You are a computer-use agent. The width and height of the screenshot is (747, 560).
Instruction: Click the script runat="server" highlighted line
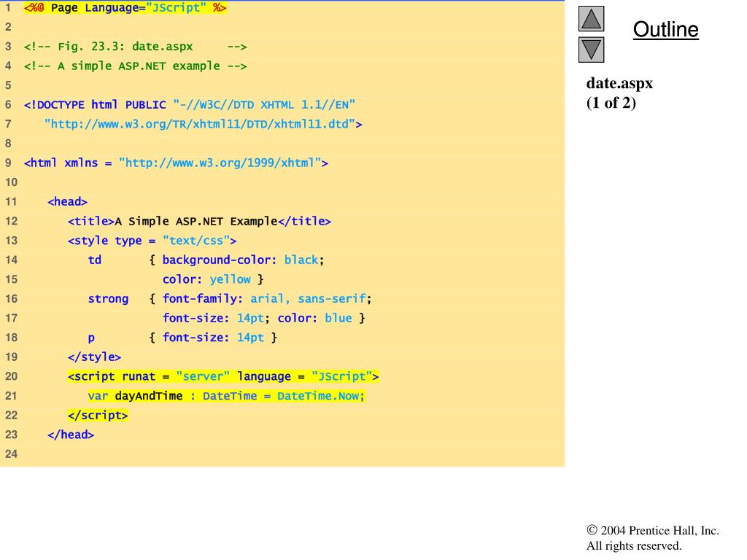[223, 377]
